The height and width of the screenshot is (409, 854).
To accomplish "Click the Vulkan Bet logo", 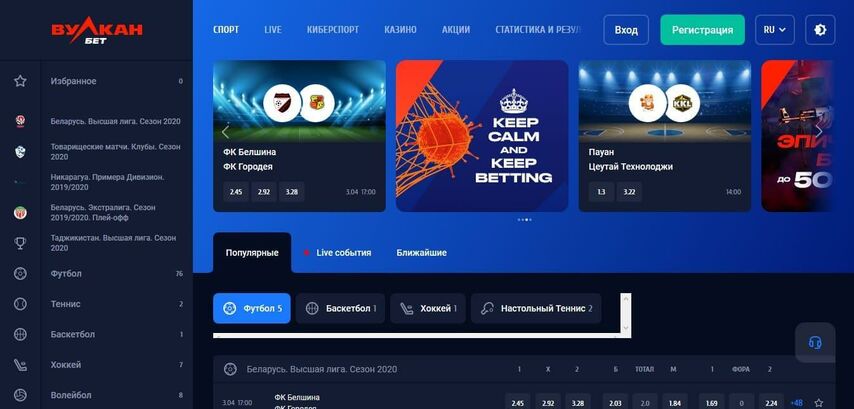I will pyautogui.click(x=97, y=32).
